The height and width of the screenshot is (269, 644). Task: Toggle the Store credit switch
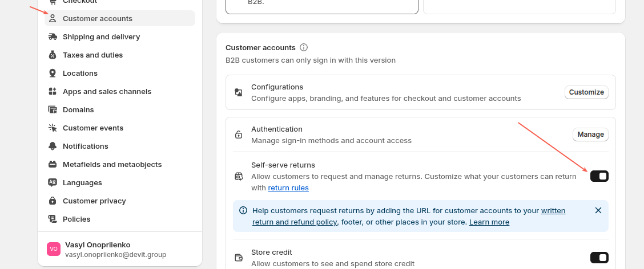coord(599,258)
